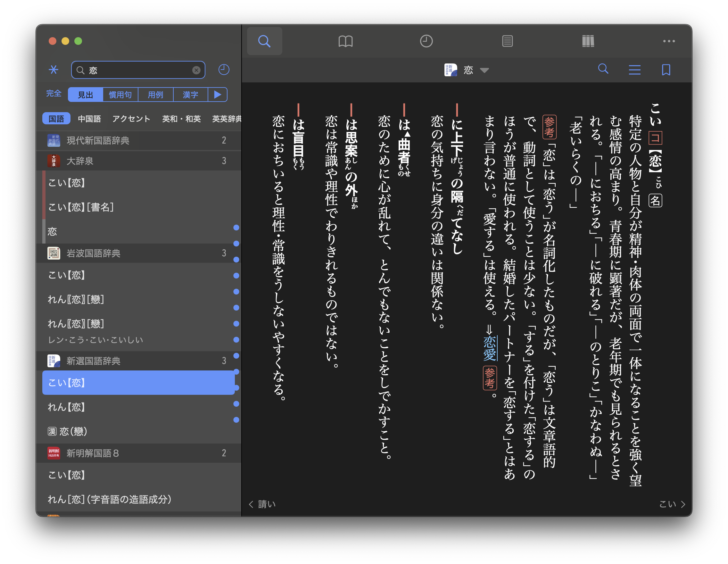Enable the 漢字 search mode
728x564 pixels.
190,95
